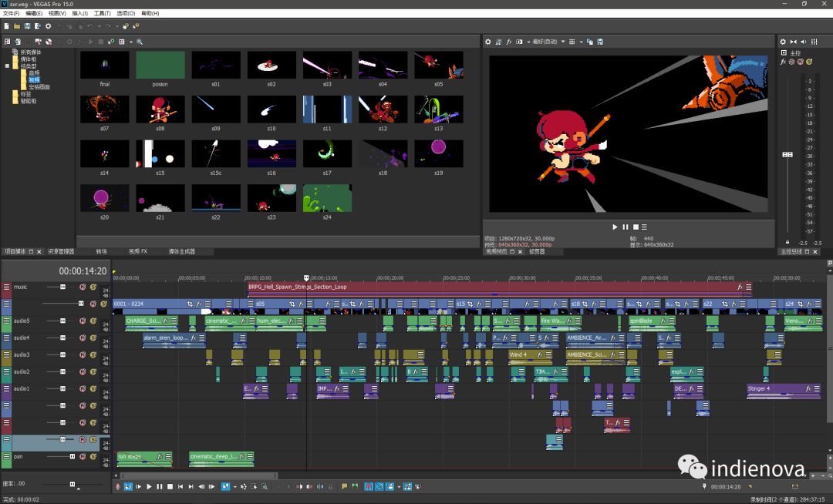Image resolution: width=833 pixels, height=504 pixels.
Task: Open preview window properties gear icon
Action: (x=488, y=42)
